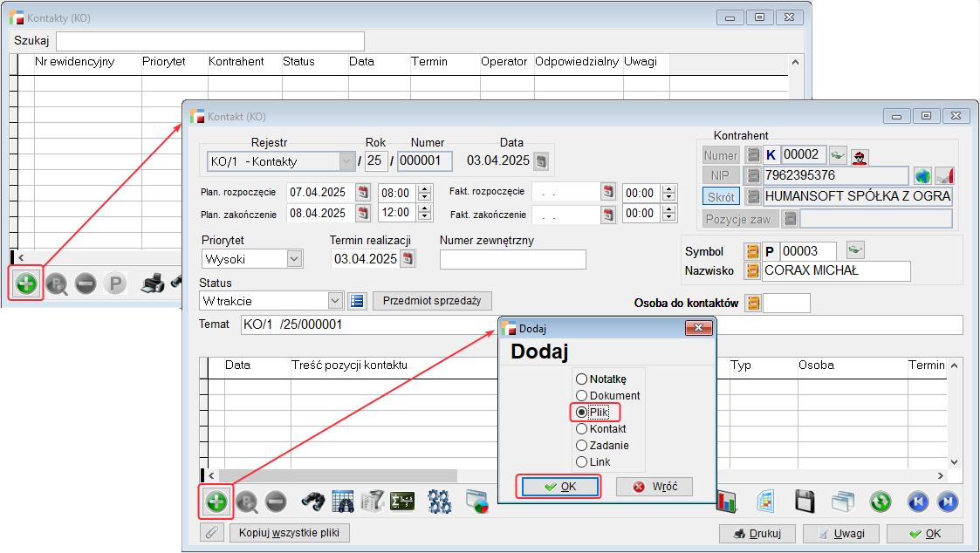This screenshot has height=553, width=980.
Task: Click the paperclip attachment icon
Action: coord(210,533)
